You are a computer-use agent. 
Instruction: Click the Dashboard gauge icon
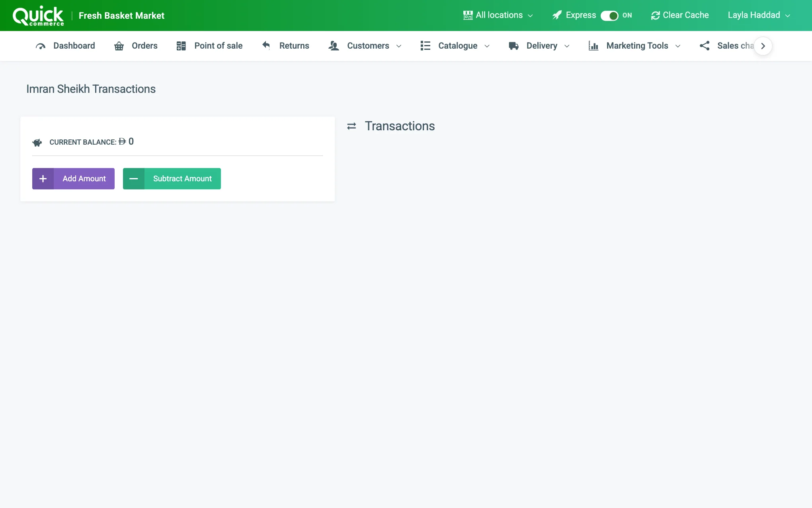point(41,46)
